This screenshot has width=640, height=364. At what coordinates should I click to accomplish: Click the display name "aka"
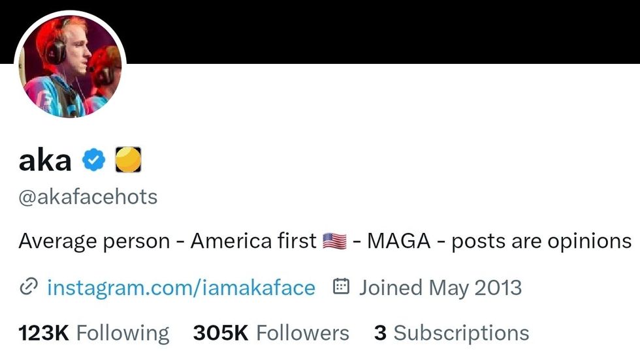tap(45, 160)
